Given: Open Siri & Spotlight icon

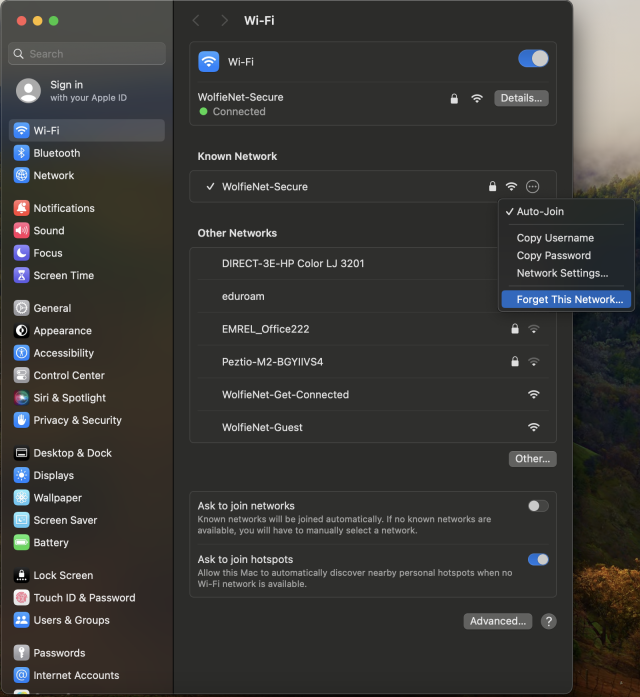Looking at the screenshot, I should (21, 397).
